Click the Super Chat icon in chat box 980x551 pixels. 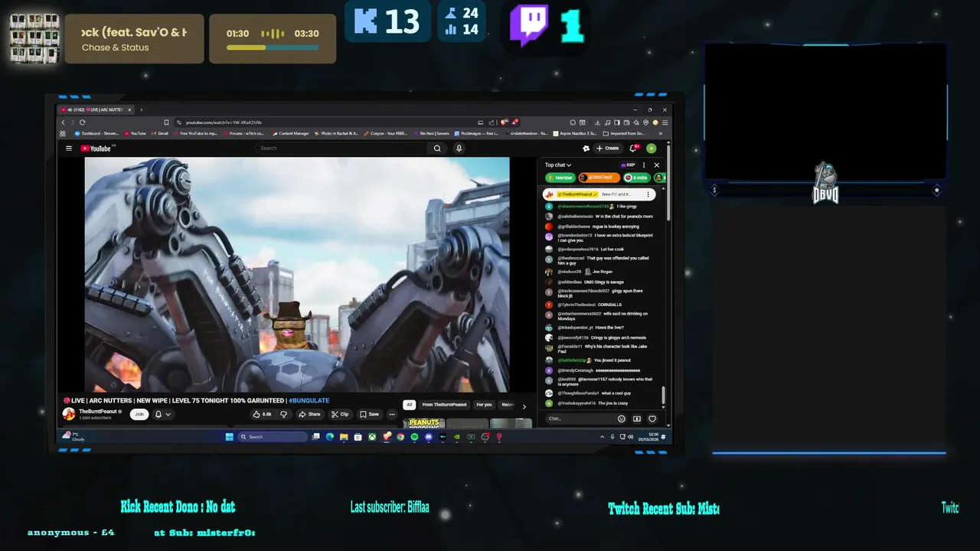[637, 419]
